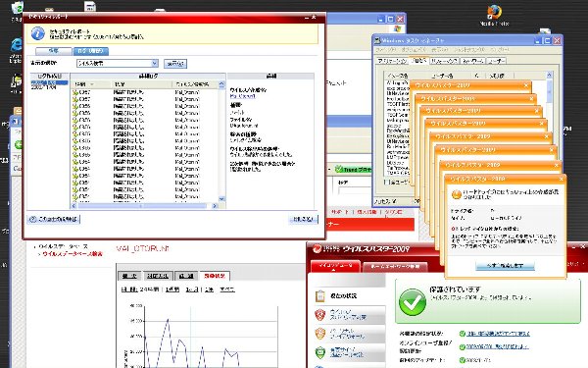This screenshot has width=588, height=368.
Task: Click the green check beside online registration status
Action: click(x=462, y=347)
